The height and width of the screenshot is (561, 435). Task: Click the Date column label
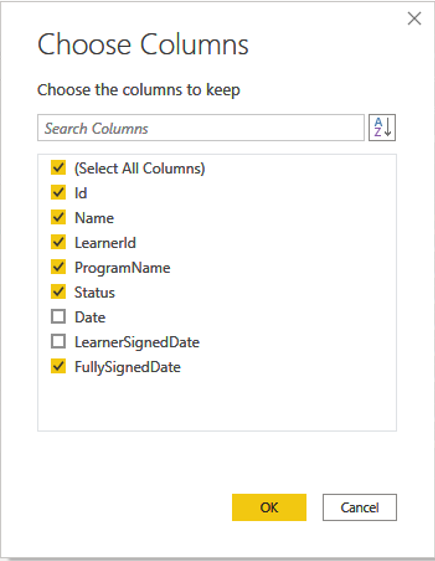coord(90,317)
